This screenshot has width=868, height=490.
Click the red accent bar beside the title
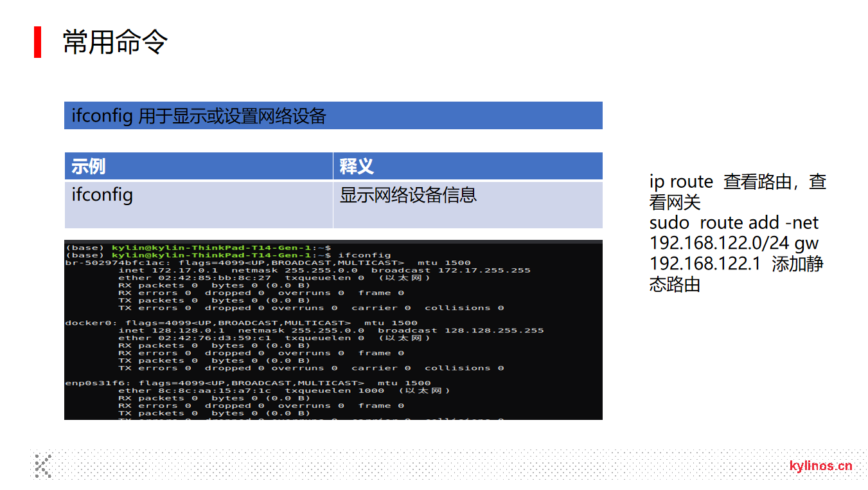pyautogui.click(x=37, y=42)
